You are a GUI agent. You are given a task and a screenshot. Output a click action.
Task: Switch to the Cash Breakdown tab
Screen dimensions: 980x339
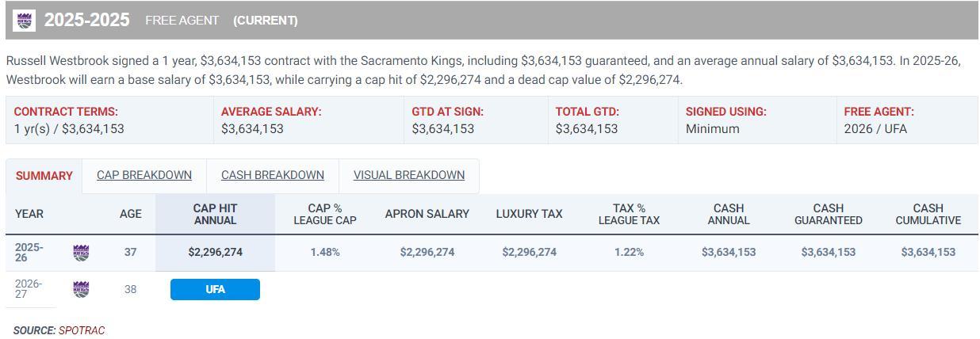click(272, 175)
